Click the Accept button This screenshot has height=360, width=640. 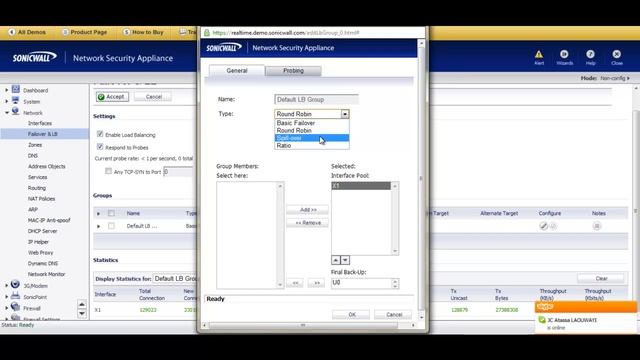(x=112, y=97)
